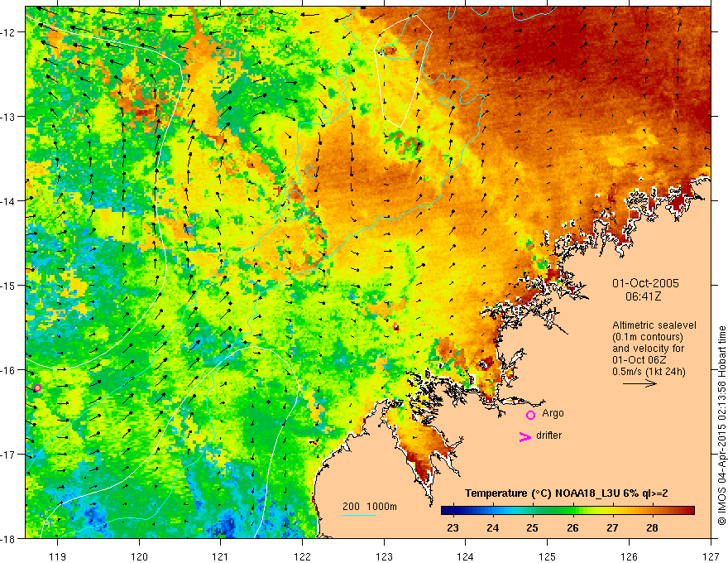The height and width of the screenshot is (563, 728).
Task: Click the 'Argo' legend label
Action: pyautogui.click(x=553, y=413)
